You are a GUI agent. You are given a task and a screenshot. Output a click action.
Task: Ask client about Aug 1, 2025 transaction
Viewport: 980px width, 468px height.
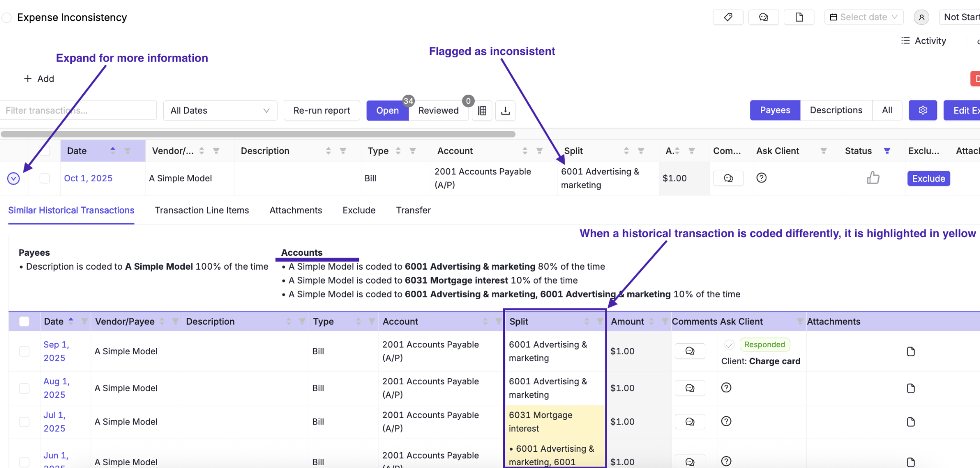726,388
